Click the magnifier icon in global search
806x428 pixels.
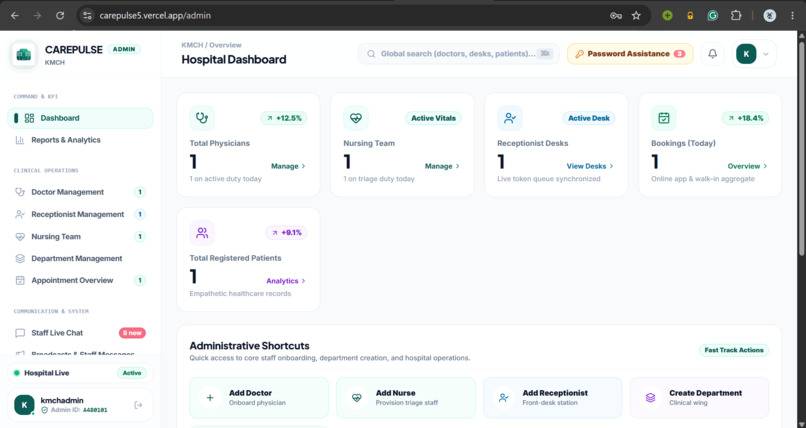(371, 54)
